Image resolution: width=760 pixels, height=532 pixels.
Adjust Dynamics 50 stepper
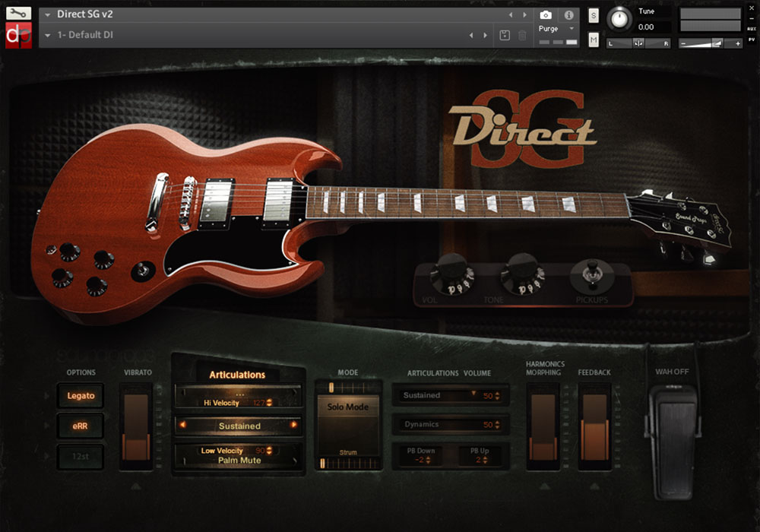[x=497, y=425]
